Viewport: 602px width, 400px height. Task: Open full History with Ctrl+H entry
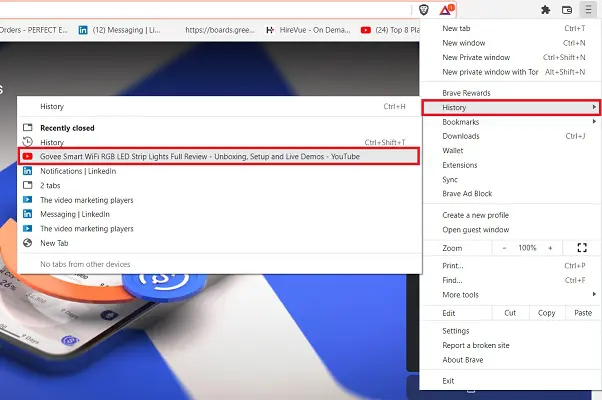pyautogui.click(x=219, y=107)
